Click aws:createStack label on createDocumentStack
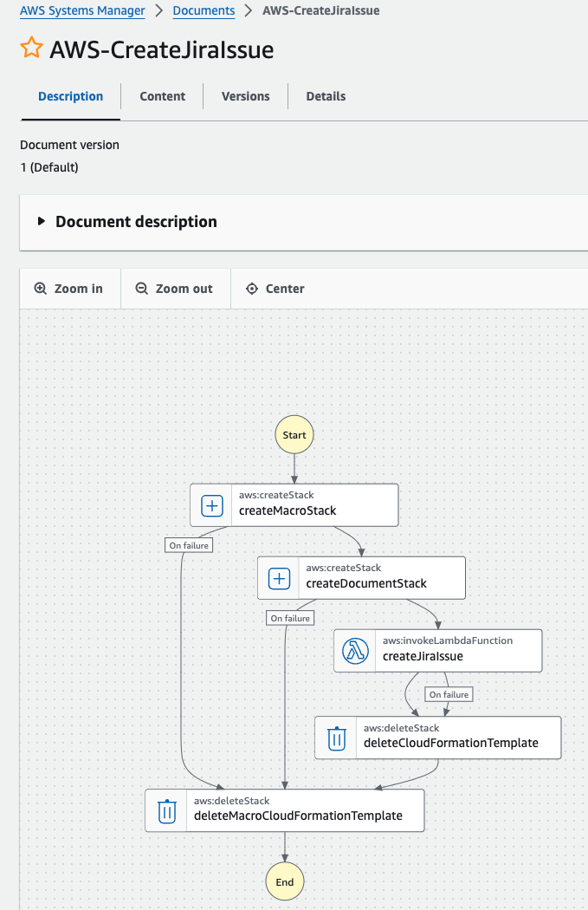This screenshot has width=588, height=910. pyautogui.click(x=344, y=568)
